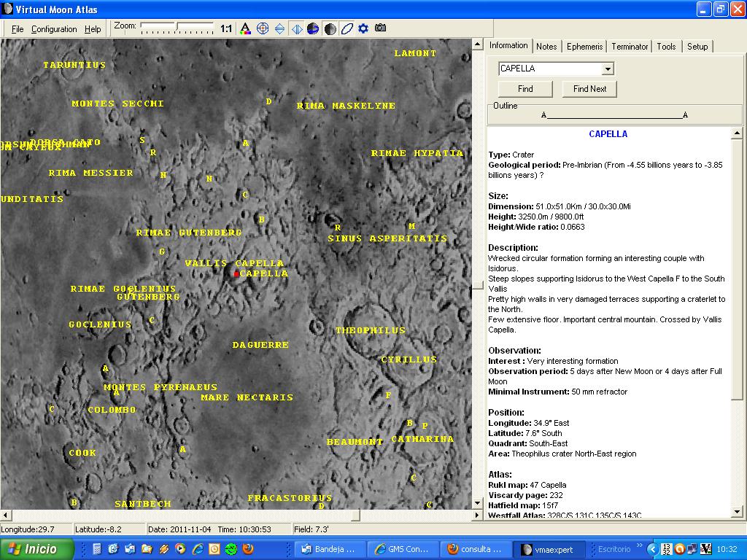
Task: Expand the CAPELLA formation dropdown arrow
Action: click(x=608, y=69)
